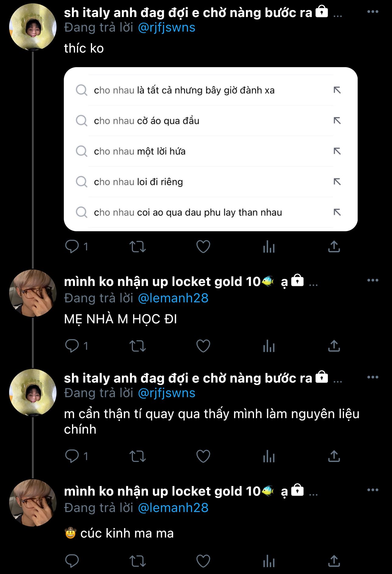This screenshot has height=574, width=392.
Task: Open more options for "thíc ko" tweet
Action: tap(373, 12)
